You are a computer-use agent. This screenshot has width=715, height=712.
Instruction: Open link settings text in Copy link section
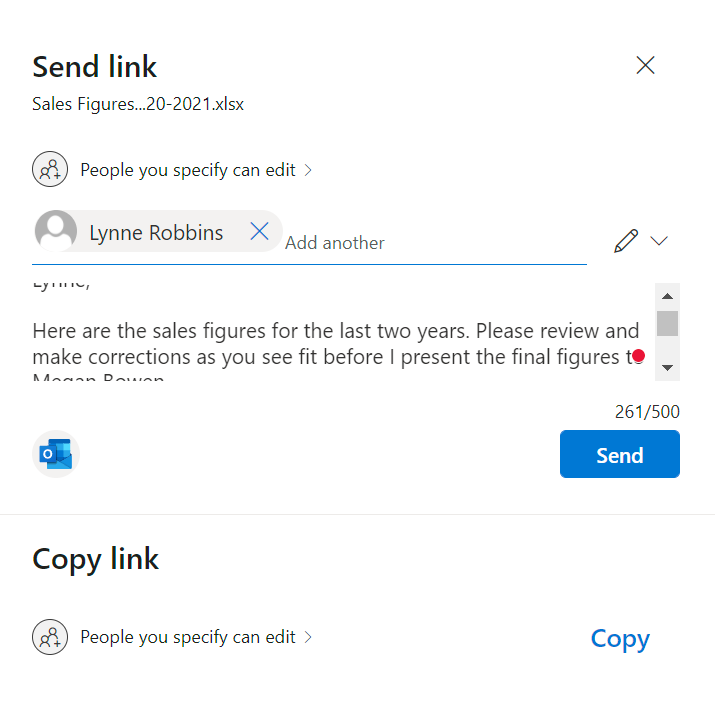187,637
